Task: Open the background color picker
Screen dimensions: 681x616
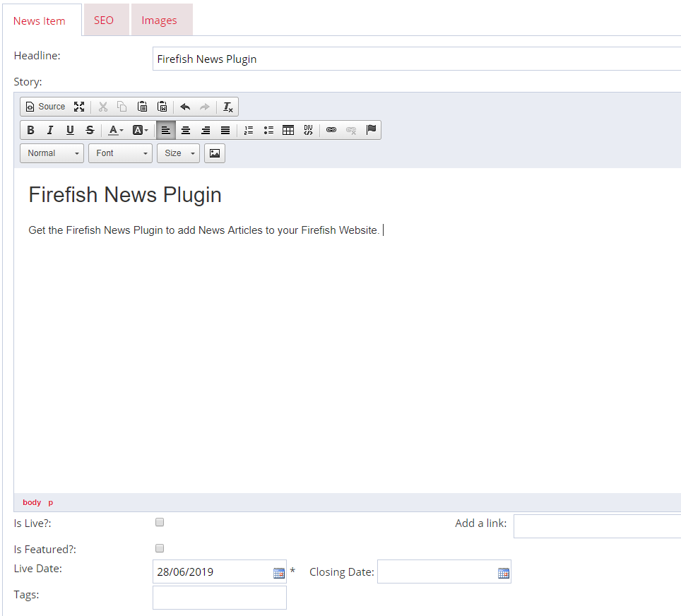Action: click(140, 130)
